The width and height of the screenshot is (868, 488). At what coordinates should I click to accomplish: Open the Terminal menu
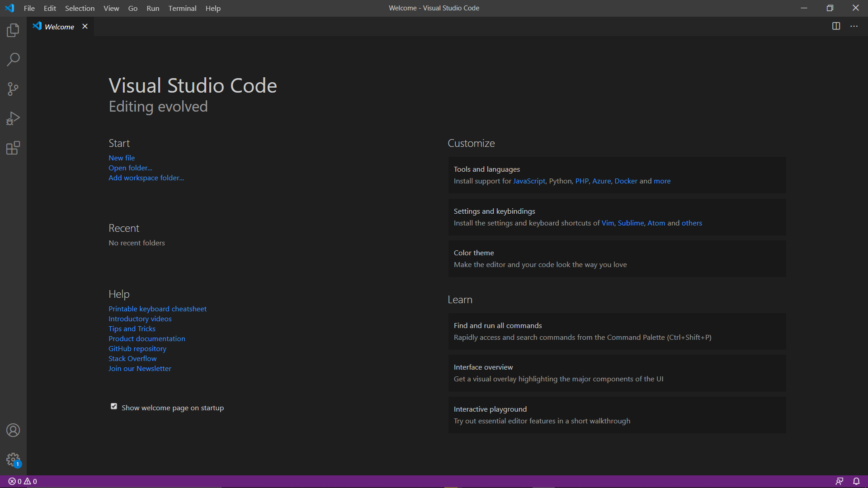click(x=182, y=8)
